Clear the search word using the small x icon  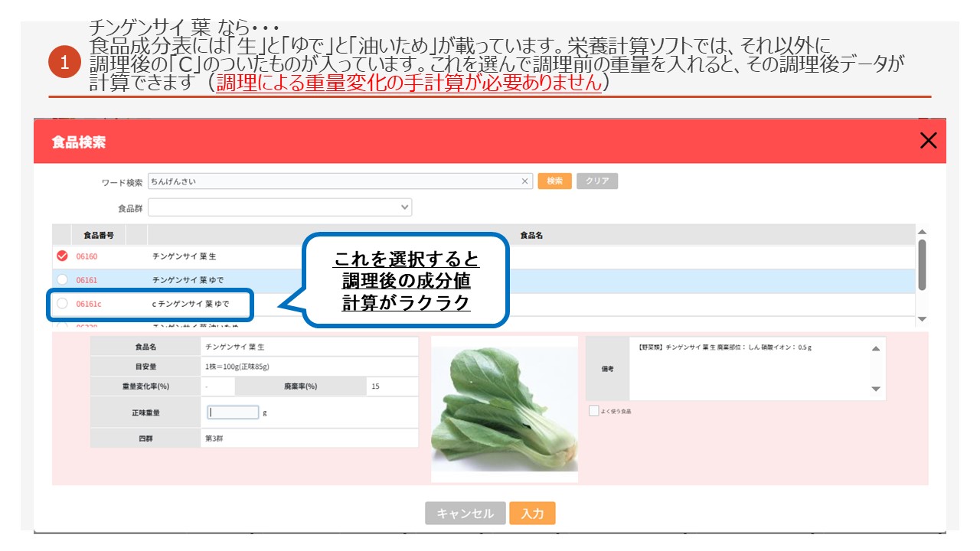click(525, 181)
